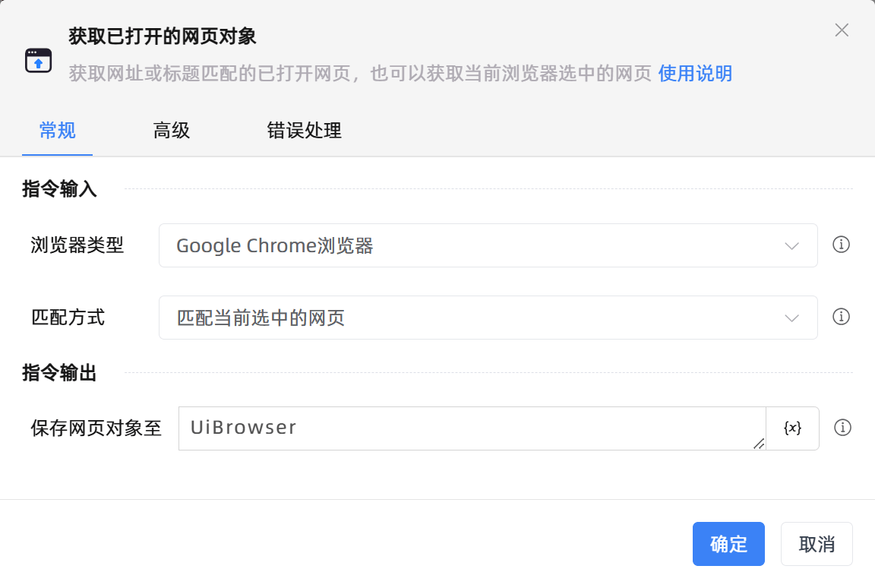
Task: Click the info icon beside 匹配方式
Action: tap(841, 317)
